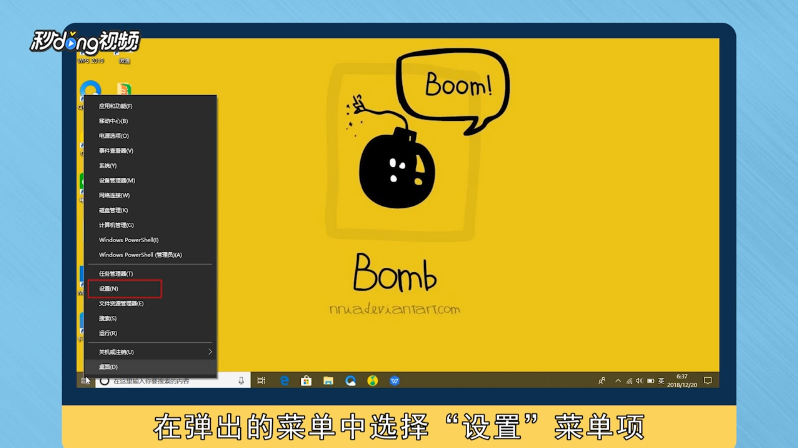Open the blue Q browser taskbar icon
This screenshot has height=448, width=798.
tap(351, 381)
